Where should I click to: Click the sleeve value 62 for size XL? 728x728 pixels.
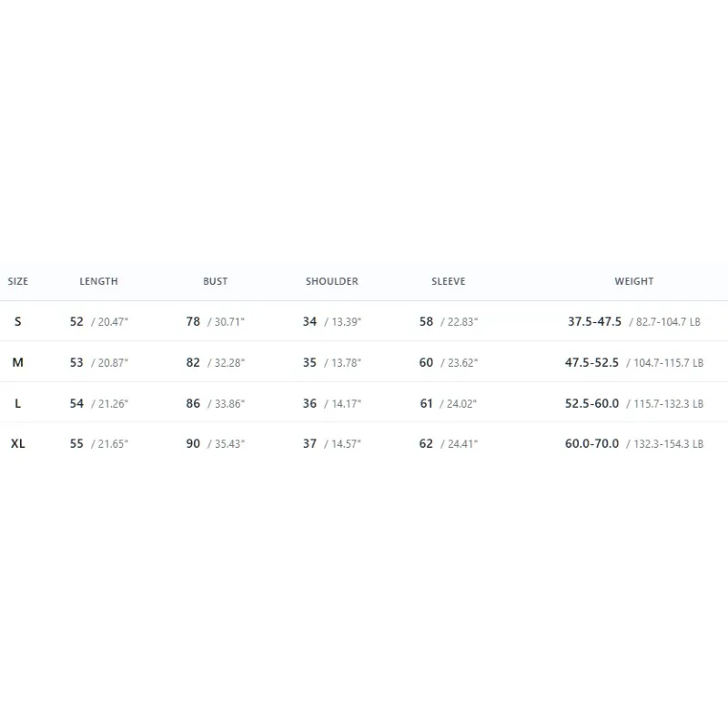pyautogui.click(x=426, y=443)
